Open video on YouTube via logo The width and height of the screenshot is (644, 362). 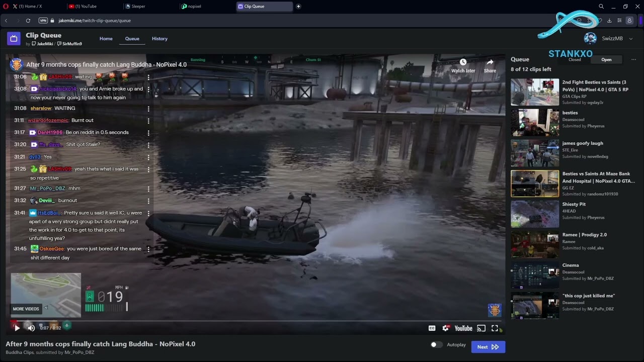coord(463,328)
